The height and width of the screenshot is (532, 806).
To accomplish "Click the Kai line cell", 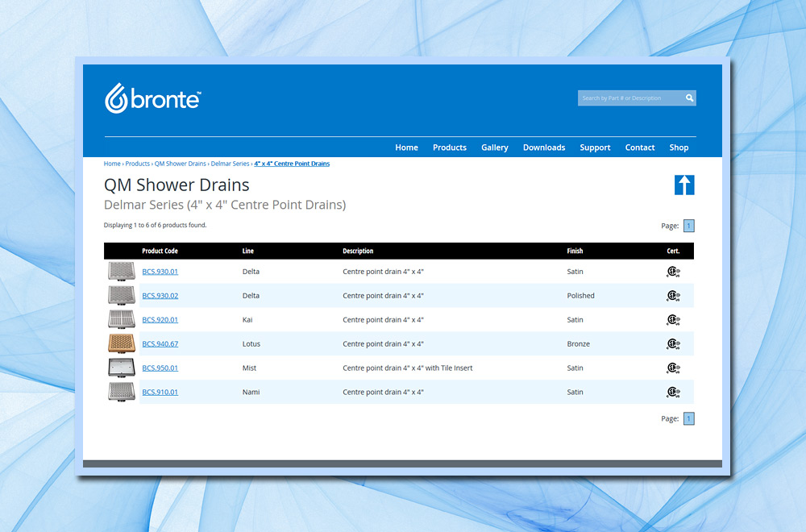I will tap(247, 320).
